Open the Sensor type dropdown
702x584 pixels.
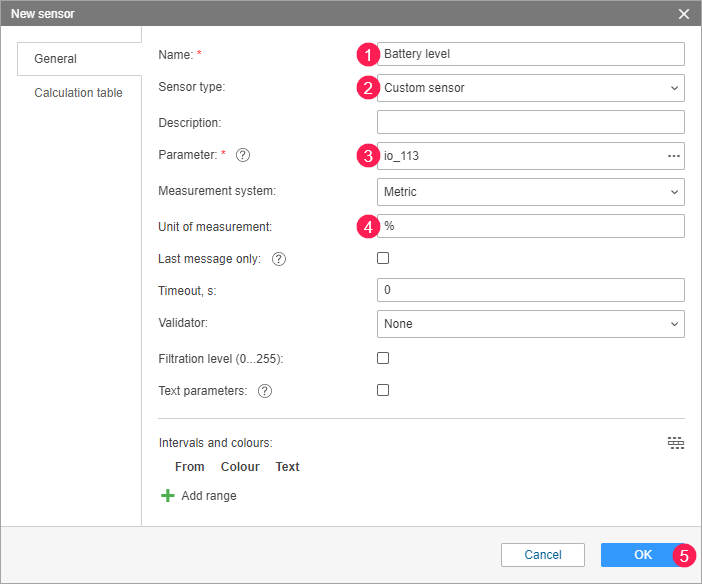(530, 88)
